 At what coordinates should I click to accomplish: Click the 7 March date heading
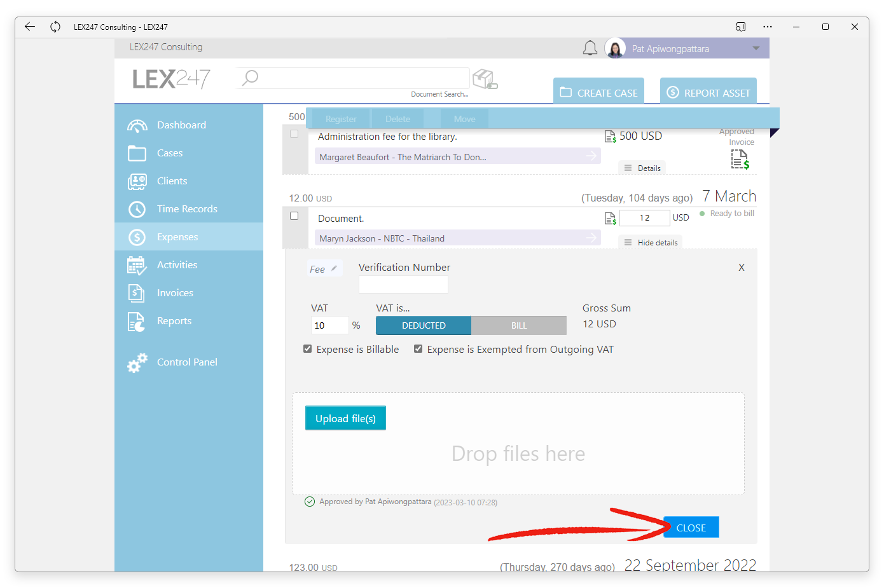[x=729, y=196]
